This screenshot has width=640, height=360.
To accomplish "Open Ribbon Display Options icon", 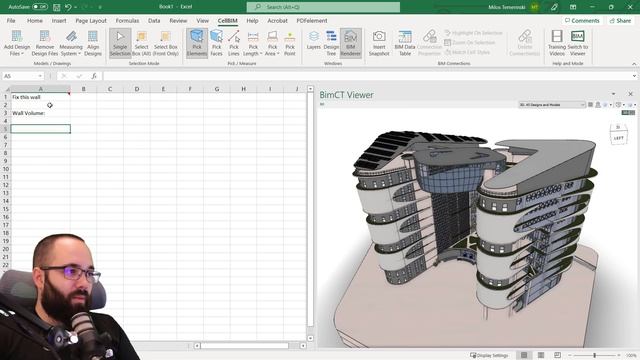I will [573, 7].
